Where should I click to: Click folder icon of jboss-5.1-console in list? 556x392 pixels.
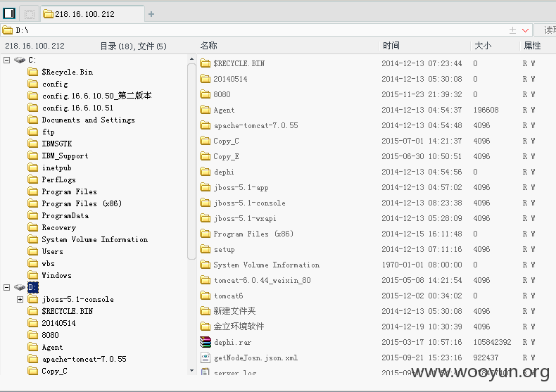(x=206, y=203)
